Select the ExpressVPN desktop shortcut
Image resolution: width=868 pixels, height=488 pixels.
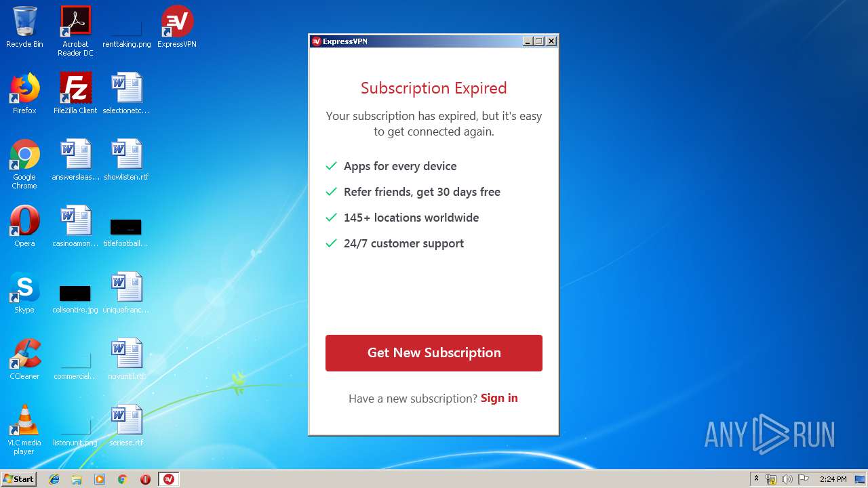[x=177, y=27]
